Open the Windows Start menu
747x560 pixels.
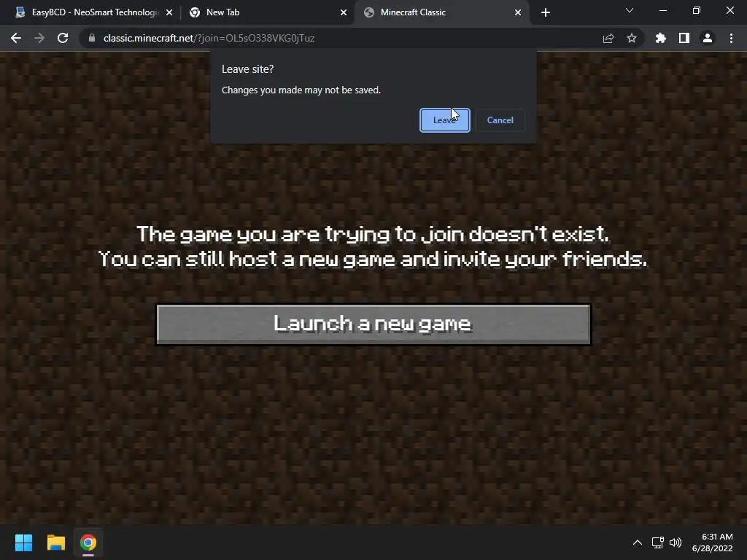23,542
